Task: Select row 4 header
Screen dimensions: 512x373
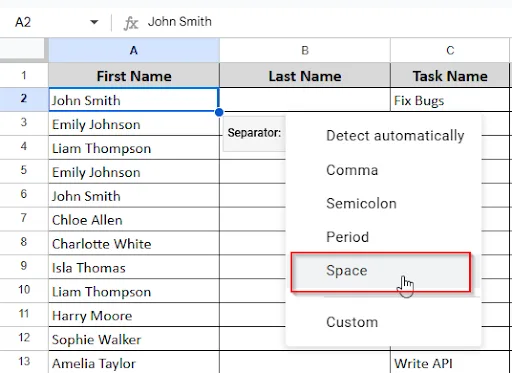Action: click(x=24, y=147)
